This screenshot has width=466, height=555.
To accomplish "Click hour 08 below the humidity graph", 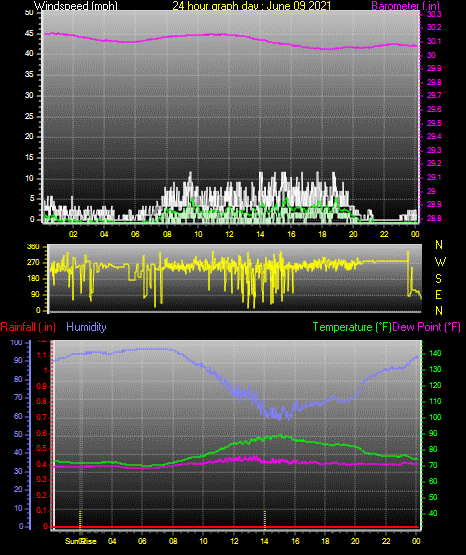I will (173, 541).
